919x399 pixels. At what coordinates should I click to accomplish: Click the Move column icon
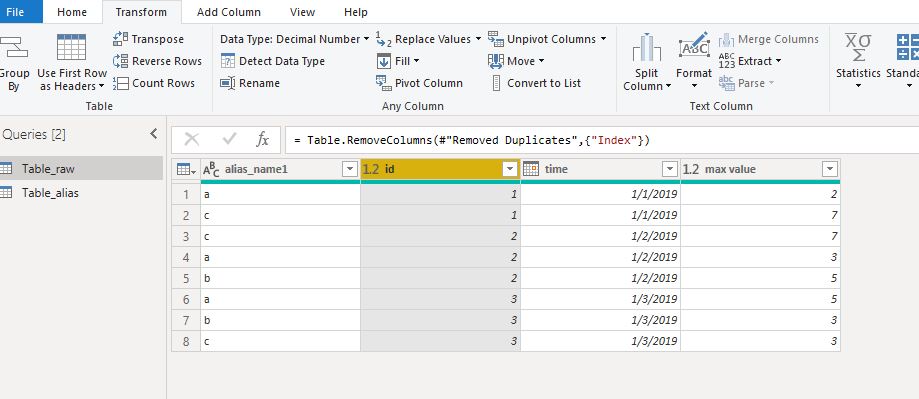(496, 61)
